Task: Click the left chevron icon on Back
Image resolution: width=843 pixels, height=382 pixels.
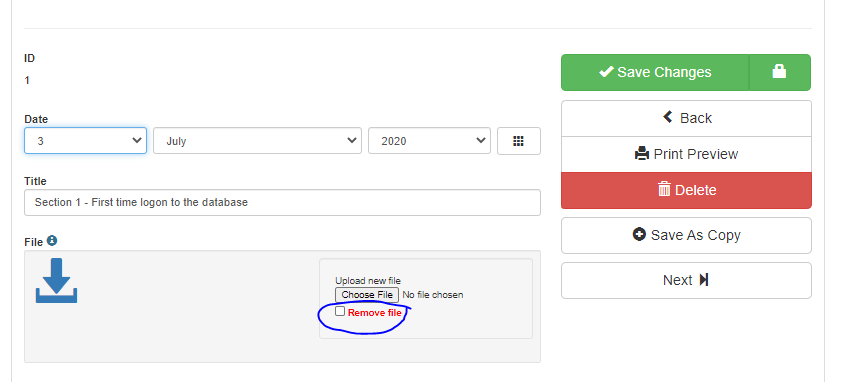Action: click(x=668, y=117)
